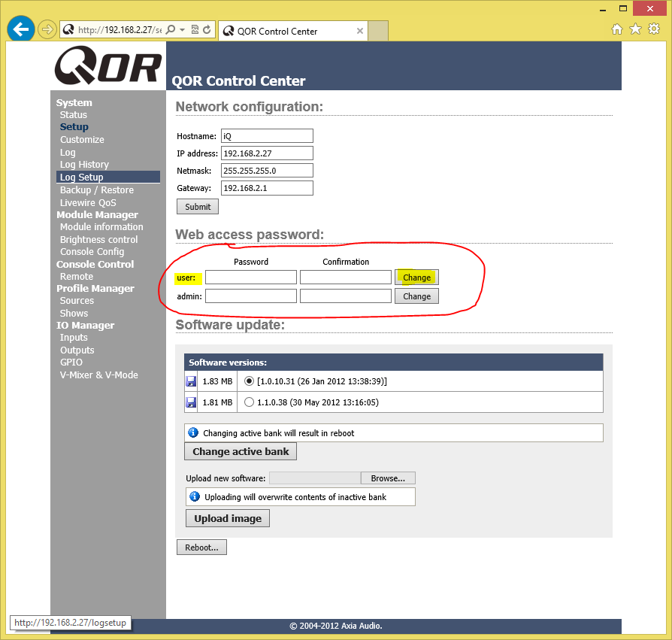Click the QOR logo

click(x=108, y=65)
